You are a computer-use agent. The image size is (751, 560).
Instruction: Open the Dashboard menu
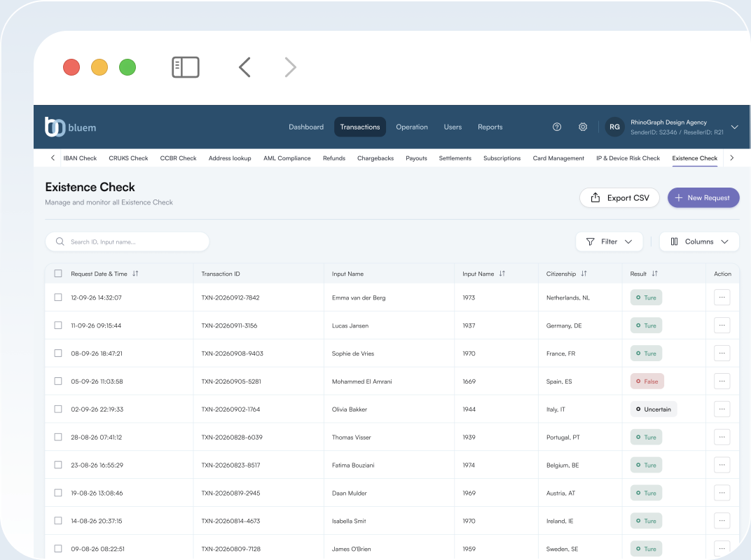click(x=306, y=127)
